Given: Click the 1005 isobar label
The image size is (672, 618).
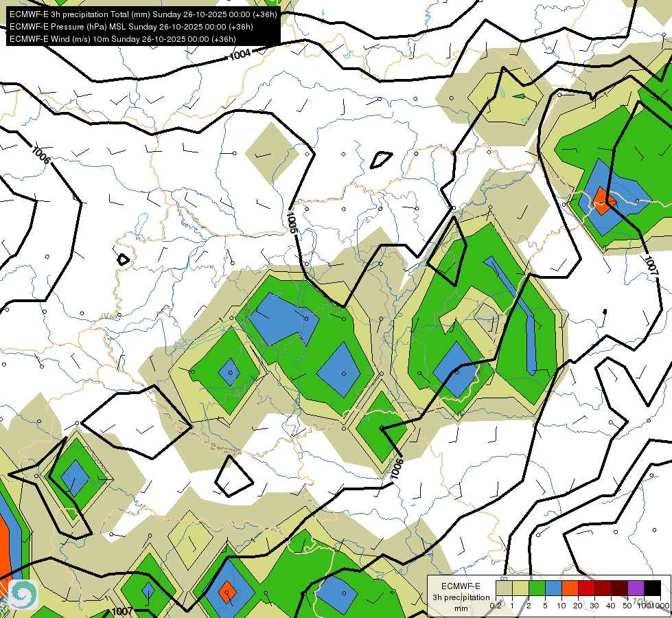Looking at the screenshot, I should tap(292, 222).
